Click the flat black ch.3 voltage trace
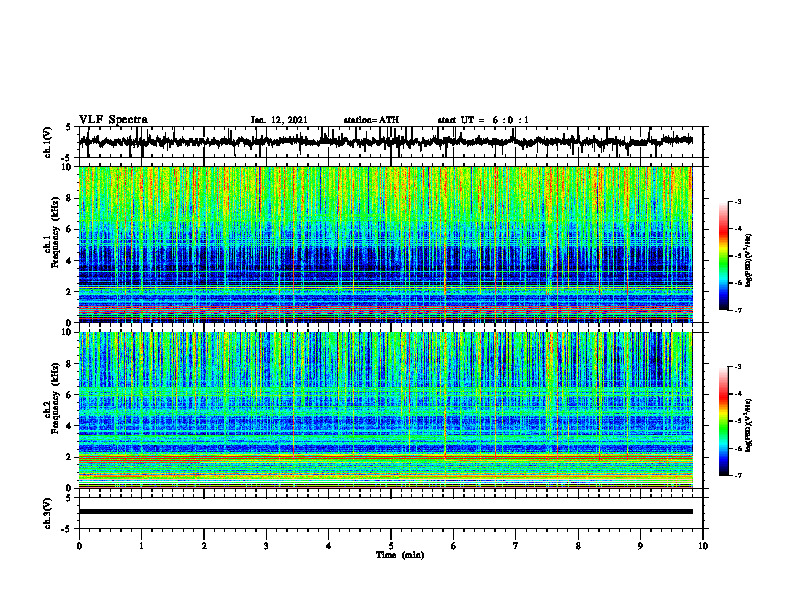Image resolution: width=792 pixels, height=612 pixels. [x=385, y=512]
